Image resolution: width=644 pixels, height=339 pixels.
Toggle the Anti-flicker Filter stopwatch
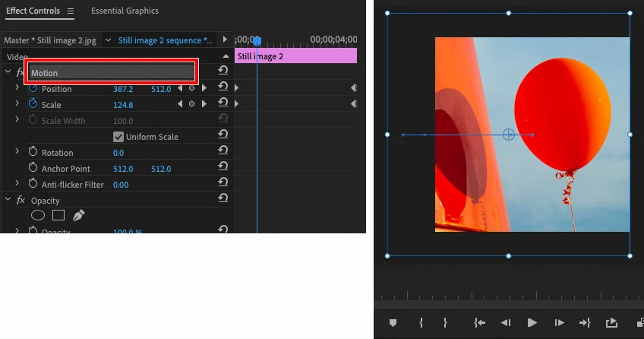[33, 183]
